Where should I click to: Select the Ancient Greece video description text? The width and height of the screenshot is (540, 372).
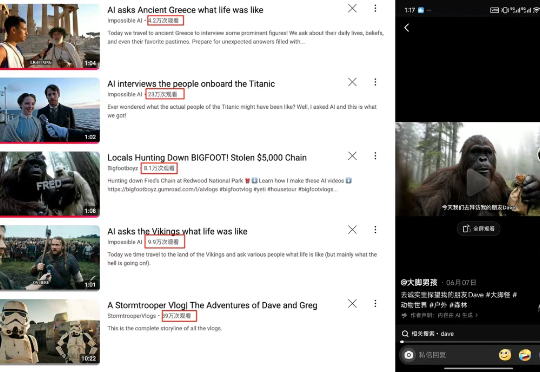point(246,37)
